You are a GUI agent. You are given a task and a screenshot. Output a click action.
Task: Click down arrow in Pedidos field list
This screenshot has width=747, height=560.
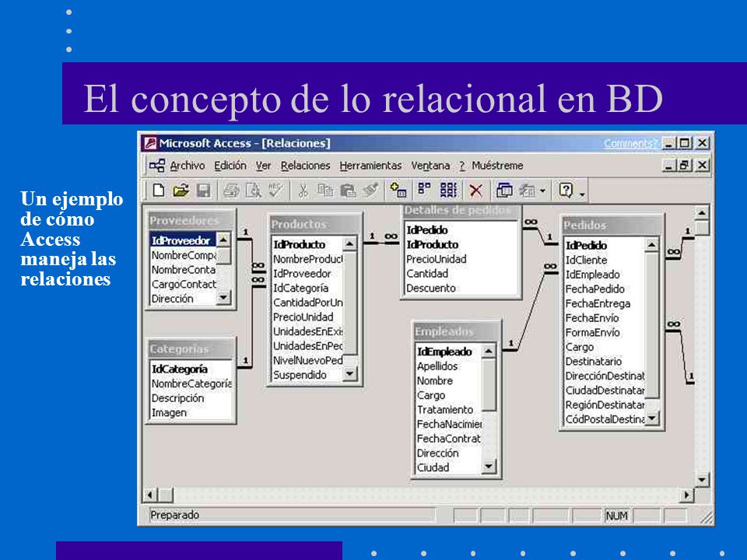click(652, 418)
